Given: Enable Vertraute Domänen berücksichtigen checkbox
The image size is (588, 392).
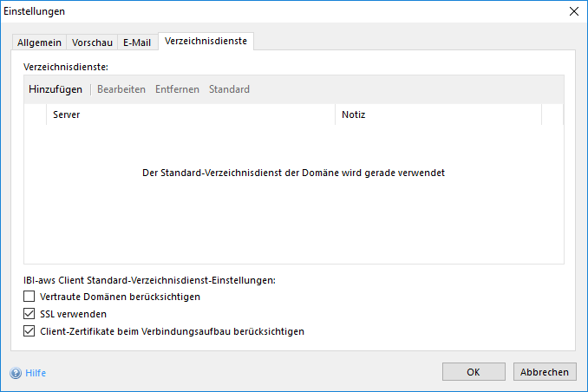Looking at the screenshot, I should coord(30,297).
